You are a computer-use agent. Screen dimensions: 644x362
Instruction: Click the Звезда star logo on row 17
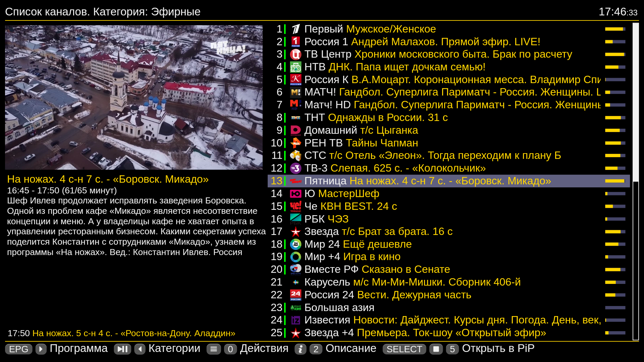[x=296, y=232]
